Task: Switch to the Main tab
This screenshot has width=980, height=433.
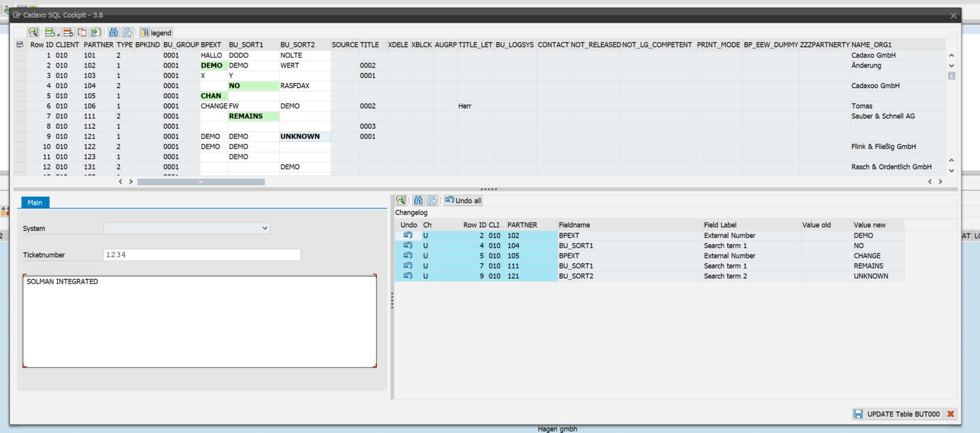Action: coord(35,202)
